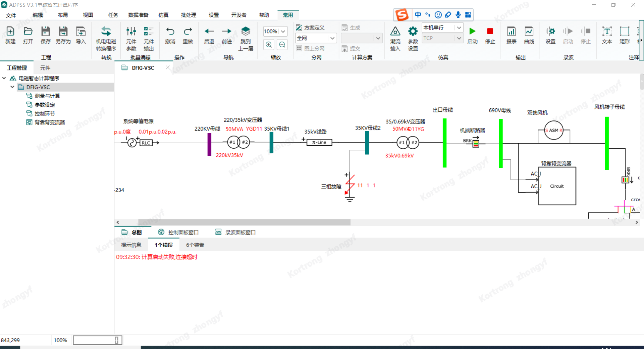Open the 曲线 curve output icon
The width and height of the screenshot is (644, 349).
click(529, 32)
